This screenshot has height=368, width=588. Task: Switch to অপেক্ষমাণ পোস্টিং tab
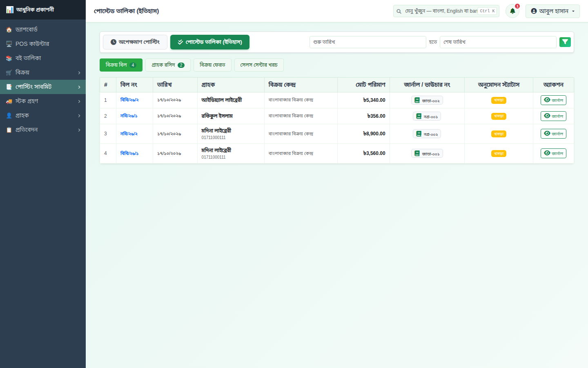tap(135, 42)
